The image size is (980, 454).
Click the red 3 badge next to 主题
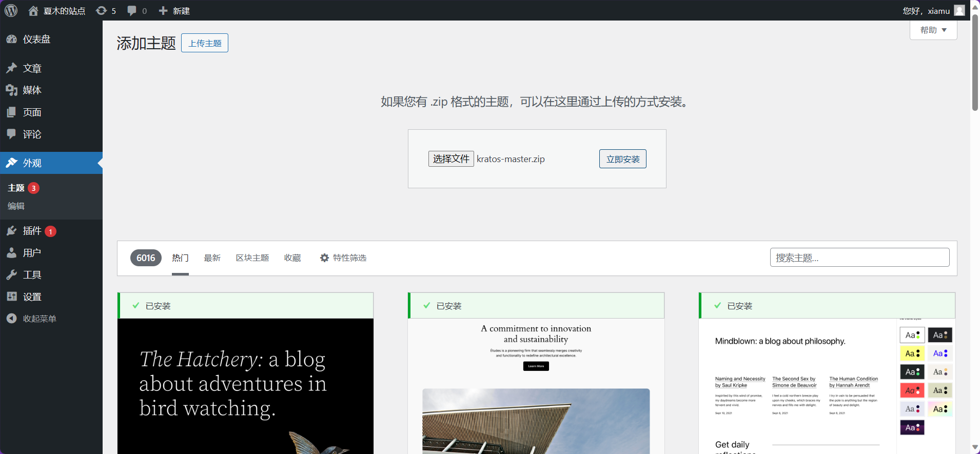point(34,188)
